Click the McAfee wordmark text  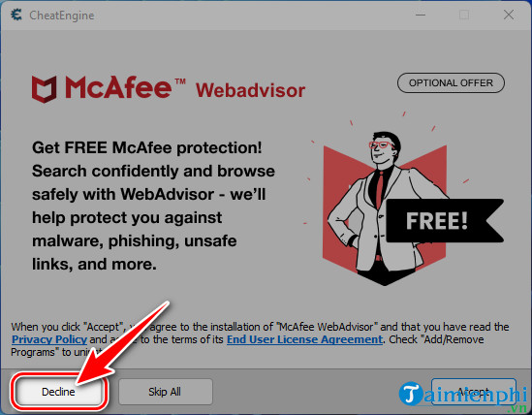coord(119,87)
